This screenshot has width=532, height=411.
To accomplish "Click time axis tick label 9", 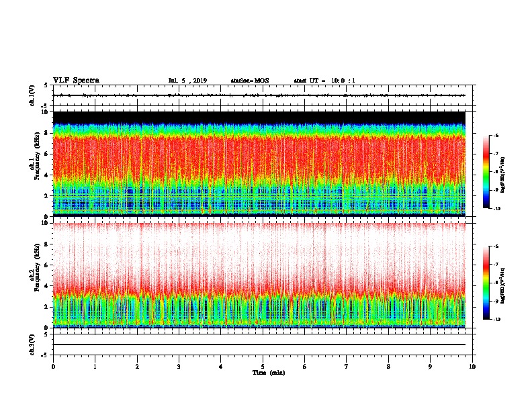I will click(430, 367).
